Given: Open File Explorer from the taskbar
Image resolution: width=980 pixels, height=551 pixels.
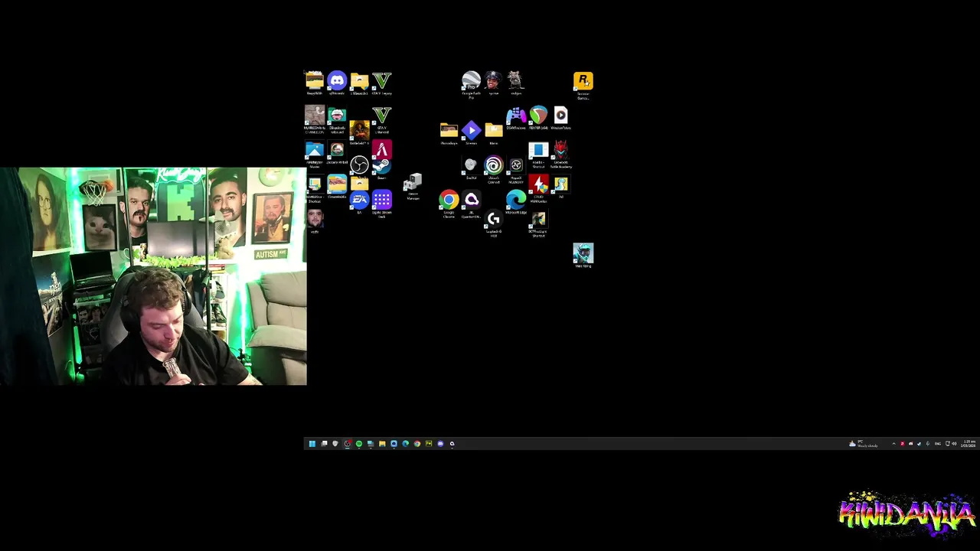Looking at the screenshot, I should [382, 444].
